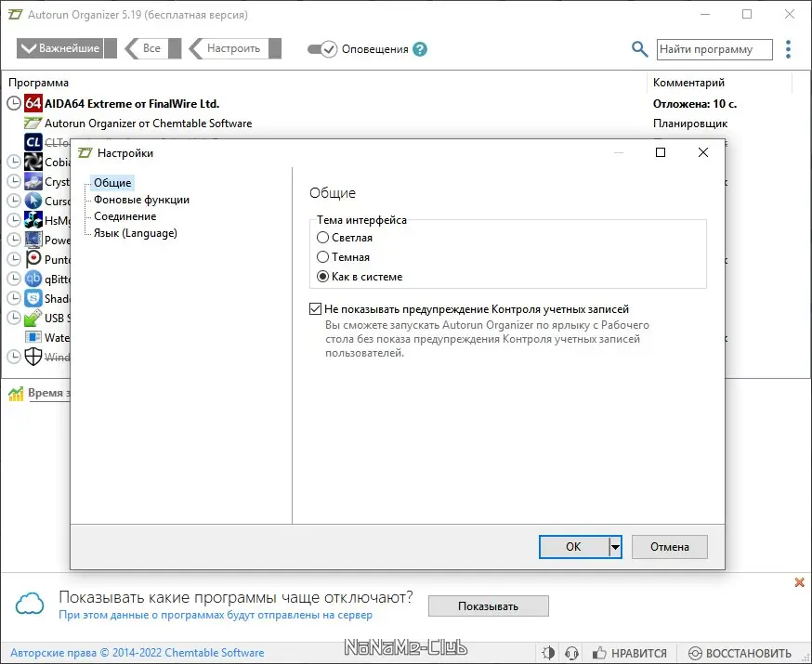Click the Отложена: 10 с. comment cell
Image resolution: width=812 pixels, height=664 pixels.
coord(694,103)
